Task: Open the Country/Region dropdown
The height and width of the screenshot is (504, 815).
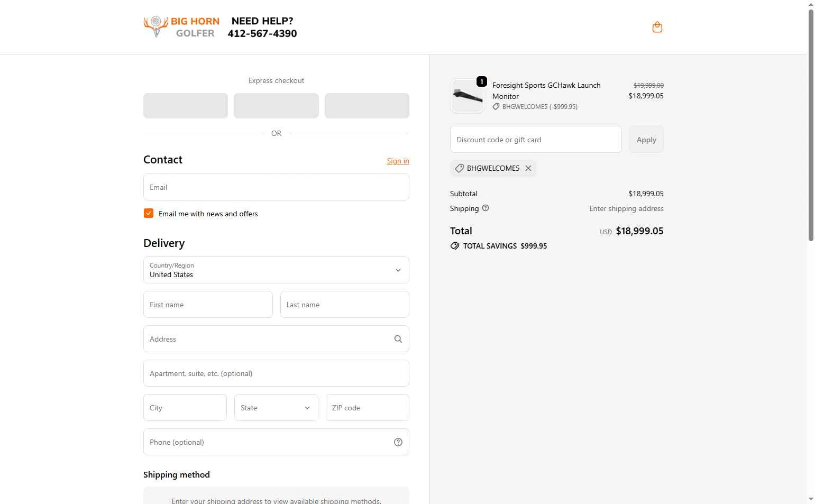Action: (x=276, y=270)
